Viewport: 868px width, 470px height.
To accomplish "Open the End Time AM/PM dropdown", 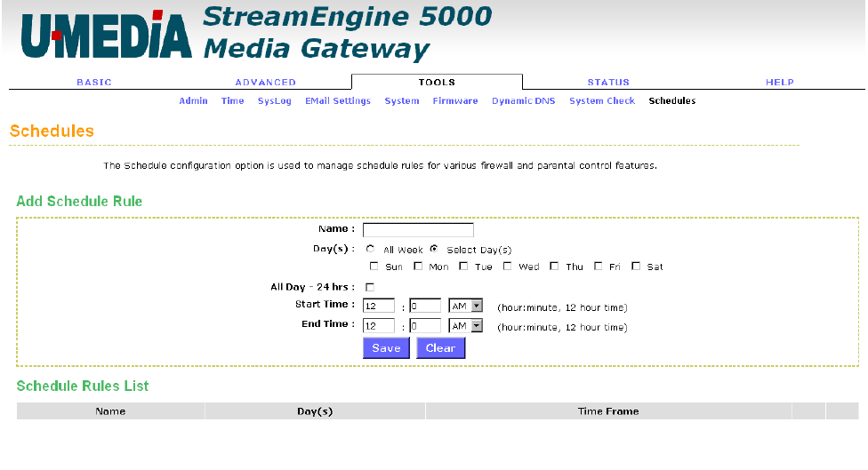I will pyautogui.click(x=465, y=326).
